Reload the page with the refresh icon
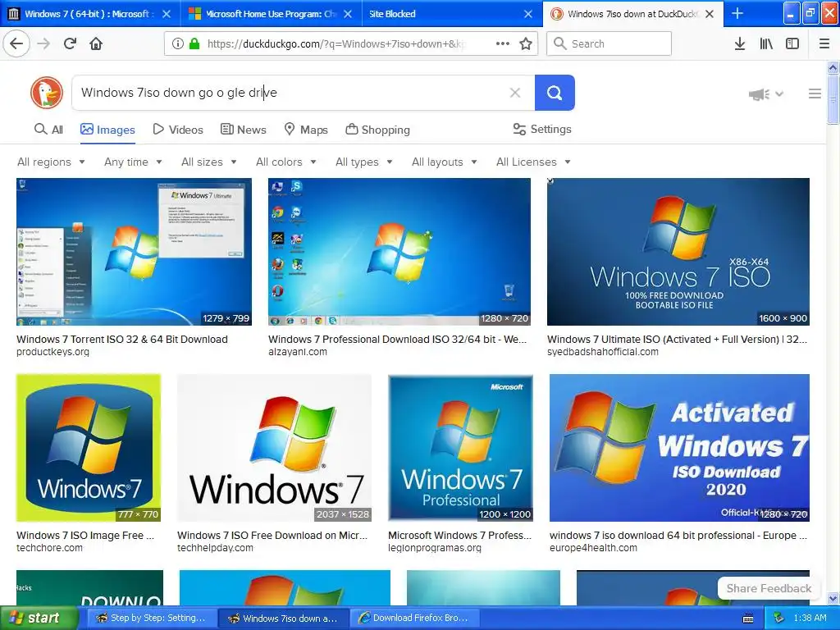The width and height of the screenshot is (840, 630). (70, 43)
